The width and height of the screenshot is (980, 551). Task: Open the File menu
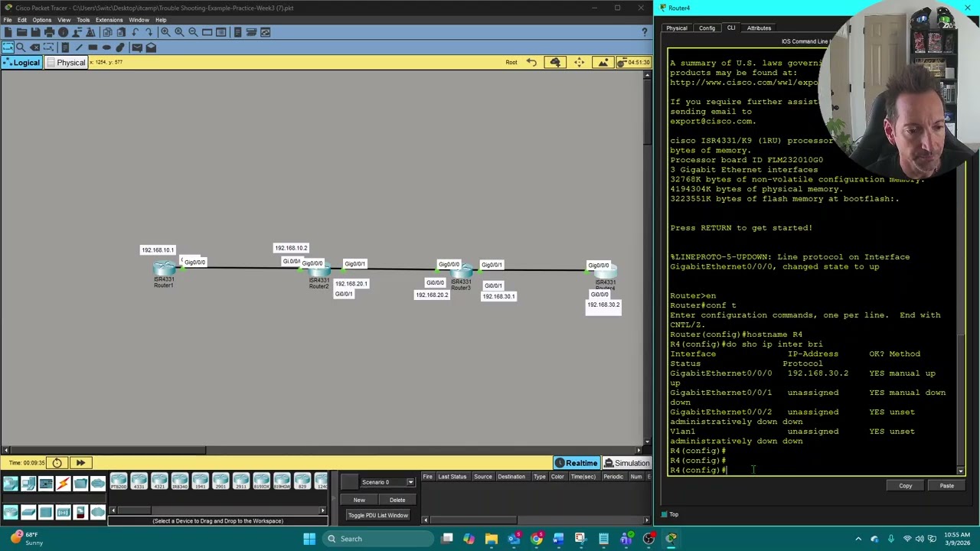coord(8,20)
